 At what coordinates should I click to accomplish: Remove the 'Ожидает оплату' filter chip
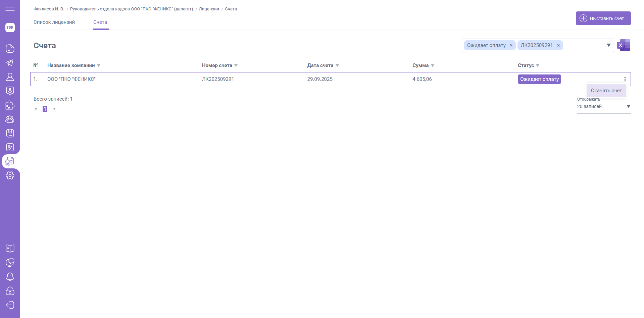[x=511, y=46]
